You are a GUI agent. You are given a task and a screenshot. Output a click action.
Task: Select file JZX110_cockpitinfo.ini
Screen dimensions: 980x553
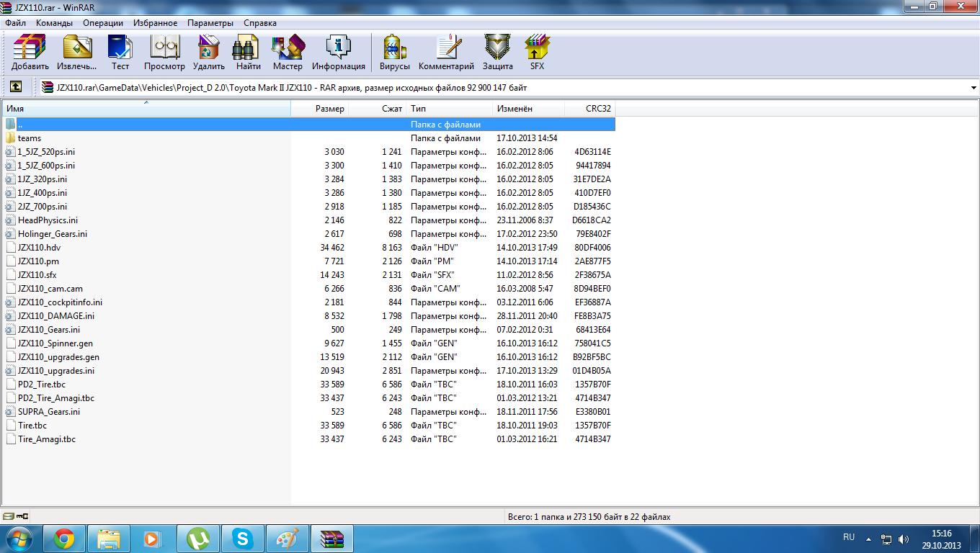pos(309,302)
